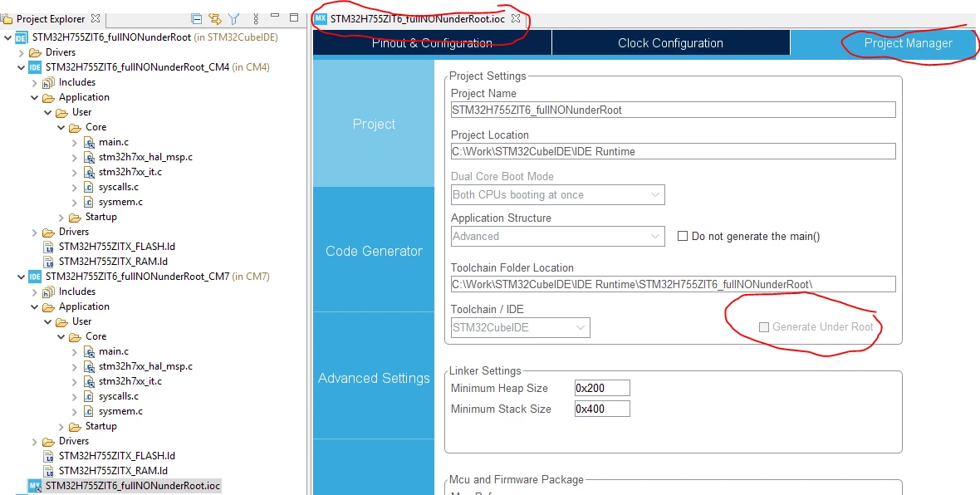Collapse the Core folder under CM7

coord(61,337)
